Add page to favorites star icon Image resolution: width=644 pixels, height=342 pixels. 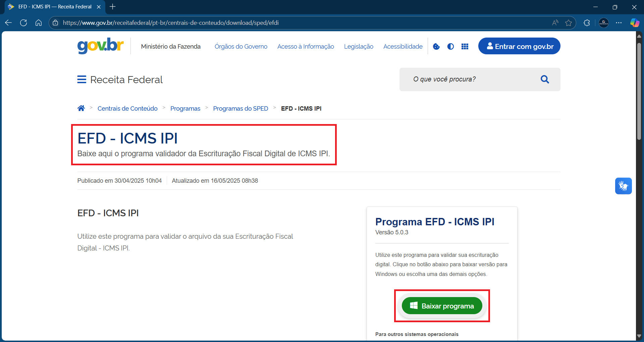click(569, 23)
